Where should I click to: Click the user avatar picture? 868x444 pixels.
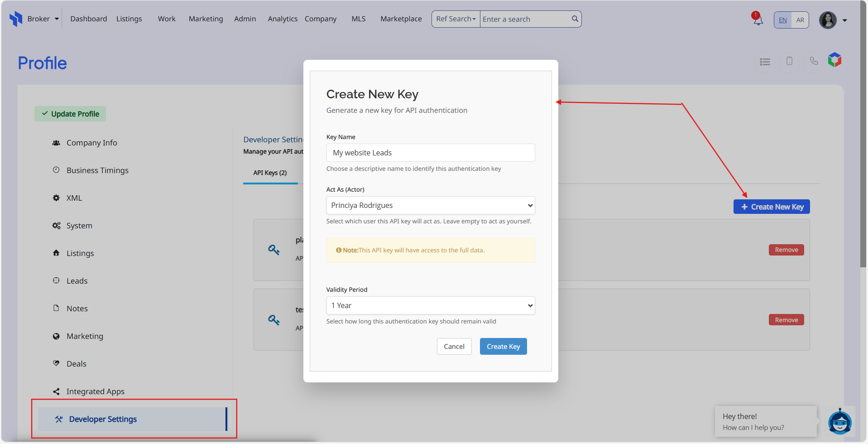[x=828, y=20]
